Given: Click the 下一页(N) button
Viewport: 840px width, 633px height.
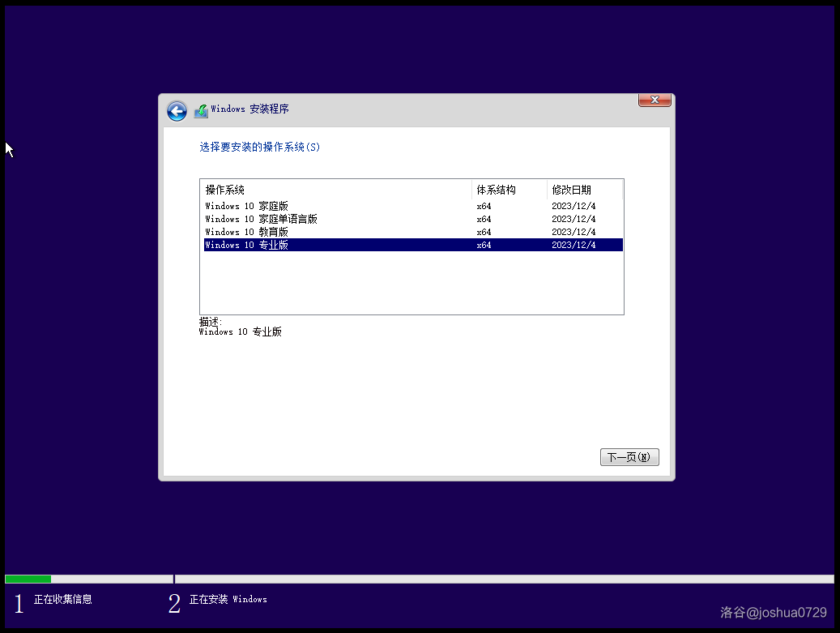Looking at the screenshot, I should [x=629, y=457].
